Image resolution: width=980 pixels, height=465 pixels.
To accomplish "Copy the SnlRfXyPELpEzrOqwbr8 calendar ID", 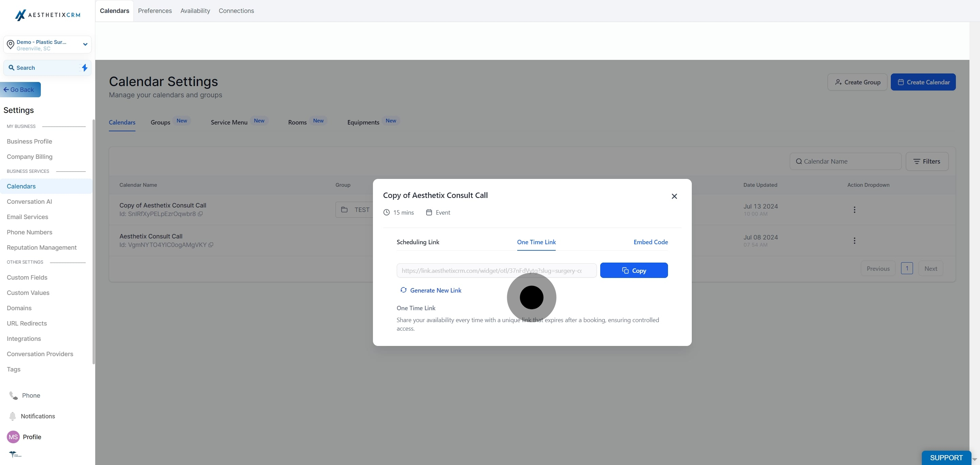I will tap(200, 214).
